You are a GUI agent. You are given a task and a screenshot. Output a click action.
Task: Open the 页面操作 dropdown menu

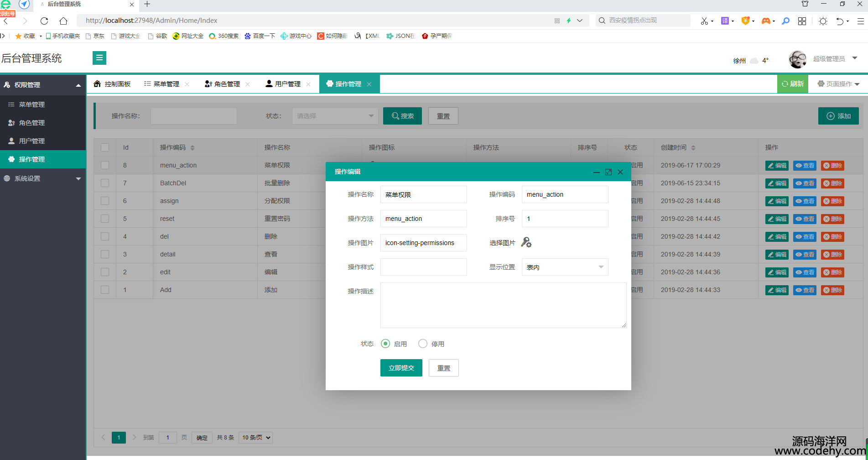(838, 84)
